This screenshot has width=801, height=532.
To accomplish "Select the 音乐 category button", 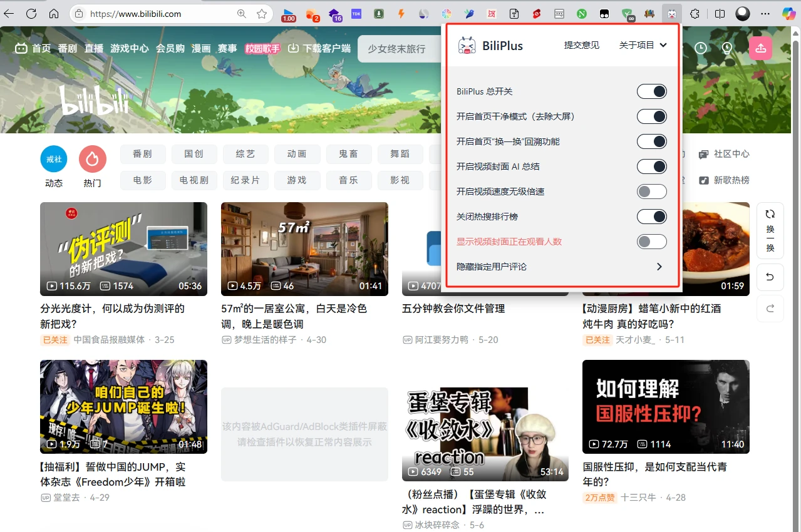I will 349,180.
